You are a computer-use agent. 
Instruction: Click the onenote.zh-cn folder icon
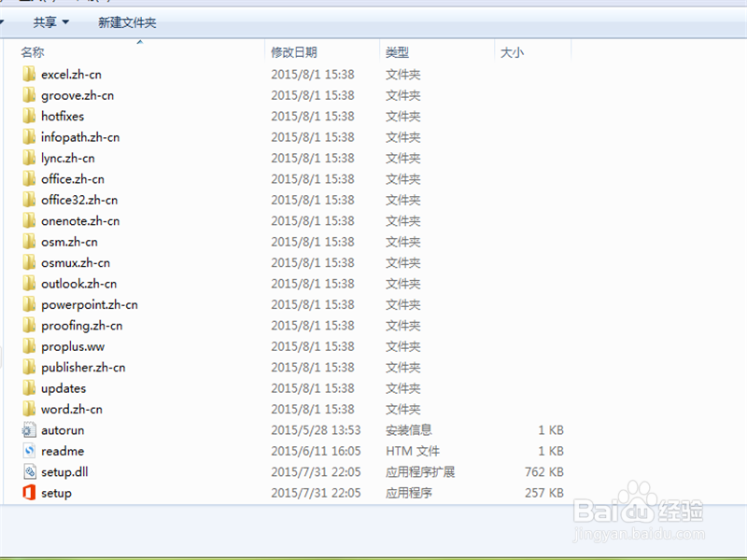29,220
